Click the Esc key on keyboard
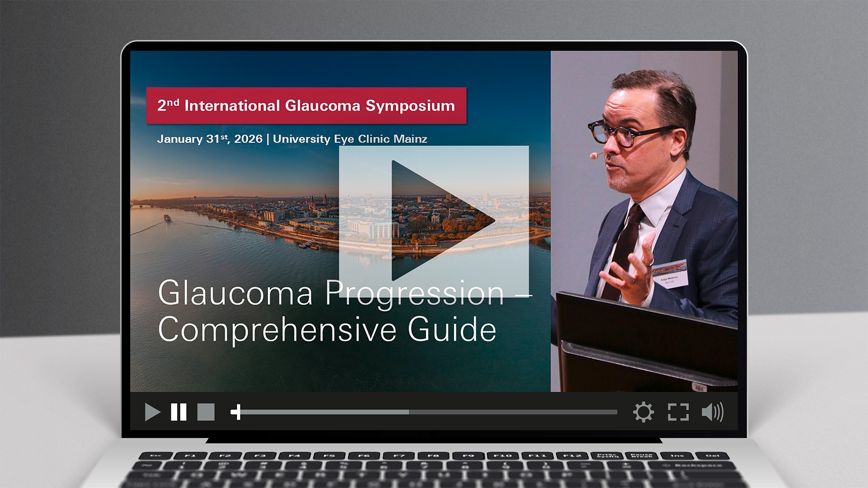Image resolution: width=868 pixels, height=488 pixels. coord(156,455)
